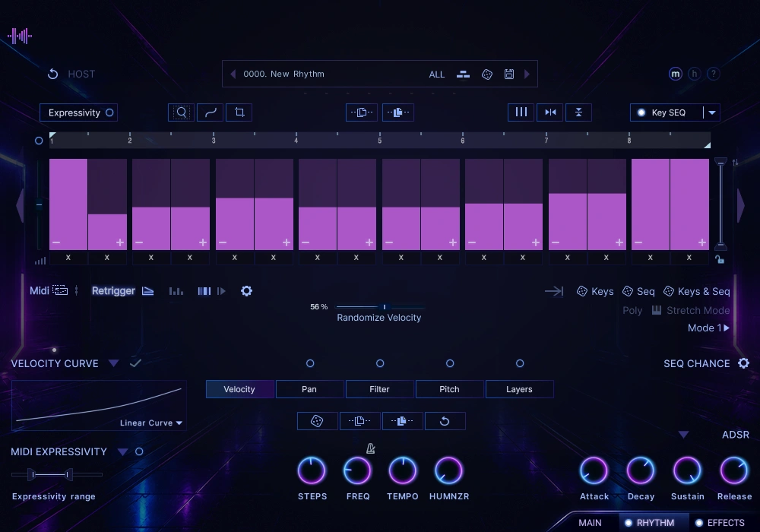The image size is (760, 532).
Task: Click the Retrigger ramp icon
Action: [148, 291]
